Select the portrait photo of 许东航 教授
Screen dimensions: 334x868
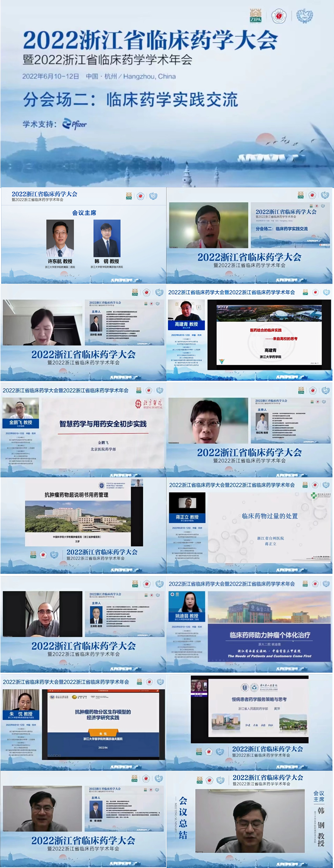[60, 238]
